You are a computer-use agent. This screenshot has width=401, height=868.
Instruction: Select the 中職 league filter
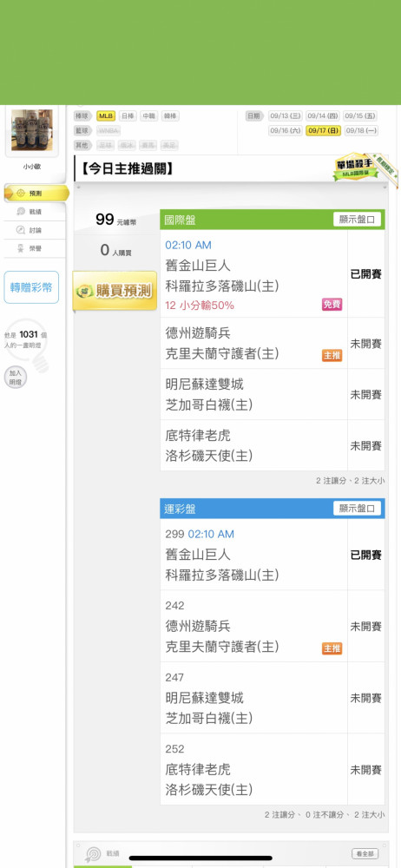point(148,116)
